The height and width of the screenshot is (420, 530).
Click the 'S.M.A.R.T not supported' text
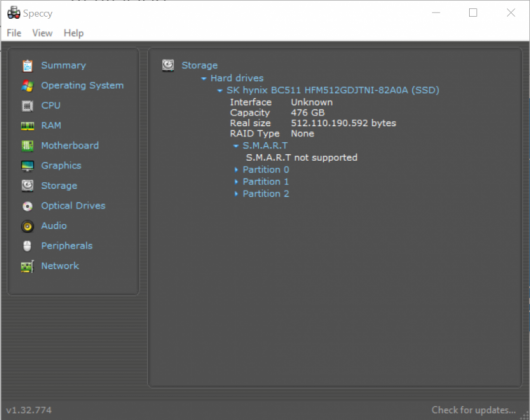(x=302, y=158)
